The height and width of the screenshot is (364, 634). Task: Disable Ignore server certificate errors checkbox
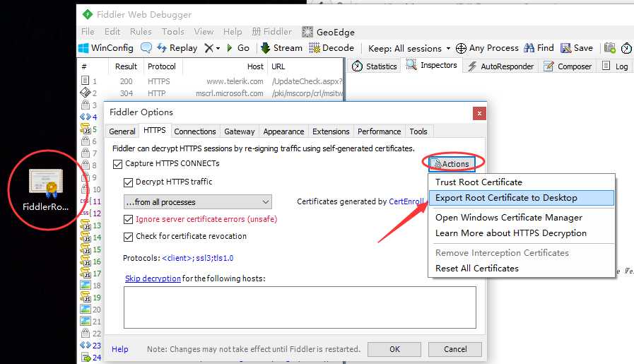(x=128, y=219)
